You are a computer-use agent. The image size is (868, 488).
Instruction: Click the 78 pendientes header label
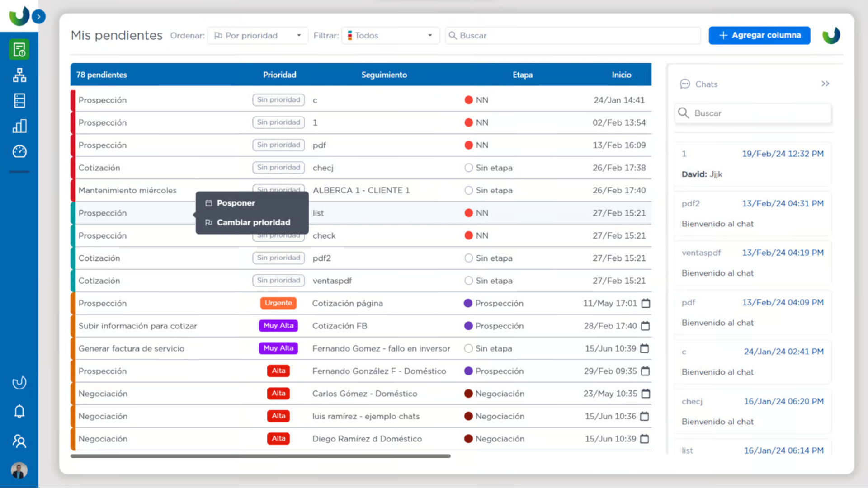coord(101,75)
